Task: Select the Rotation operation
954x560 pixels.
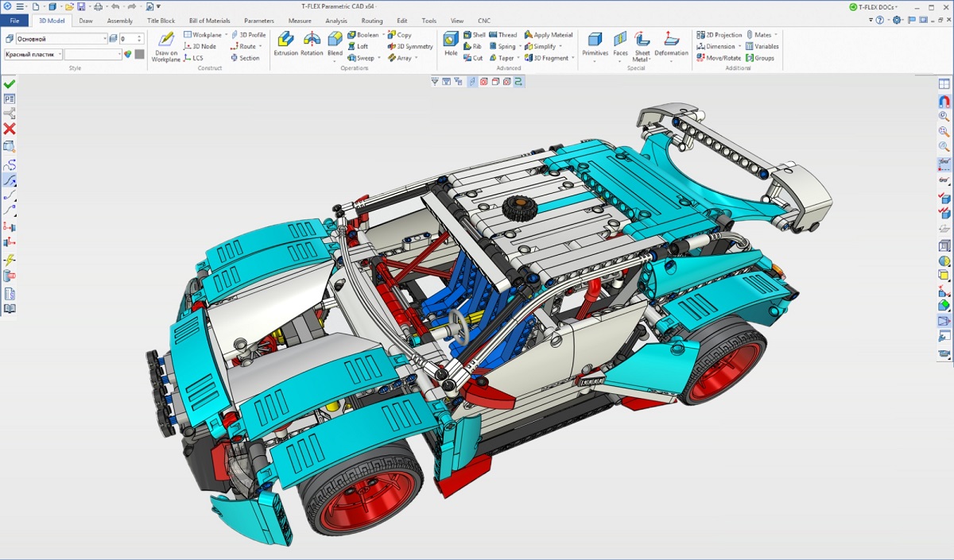Action: click(312, 44)
